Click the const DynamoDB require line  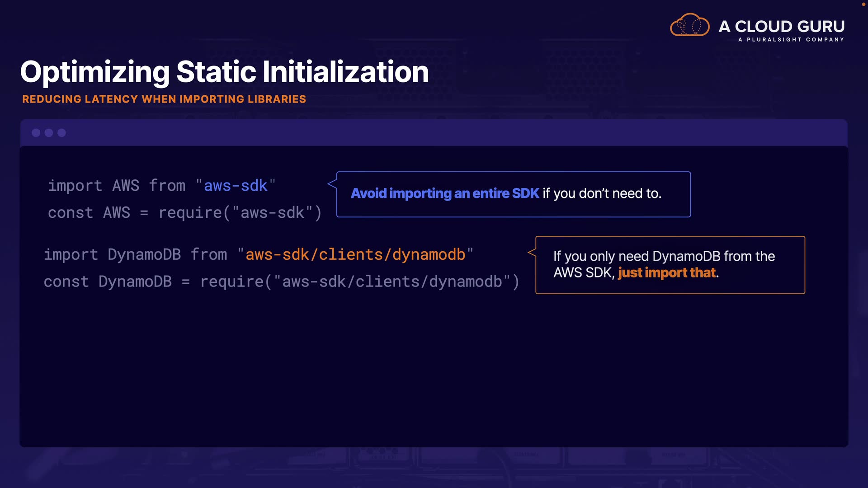point(281,282)
